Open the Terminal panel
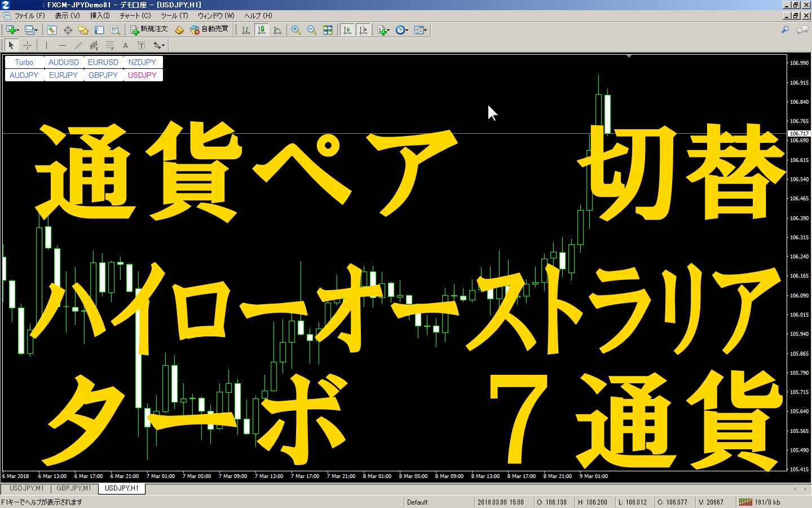This screenshot has height=508, width=812. click(99, 30)
